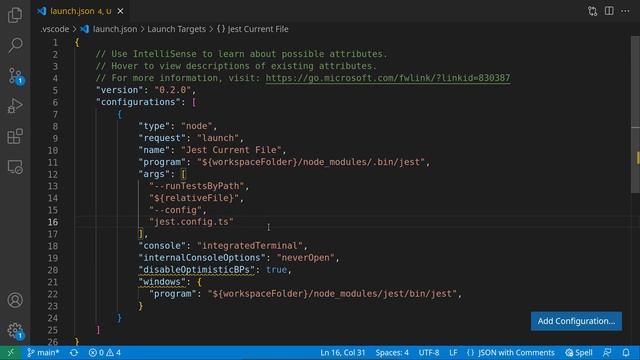Open the remote window indicator in status bar

(11, 353)
